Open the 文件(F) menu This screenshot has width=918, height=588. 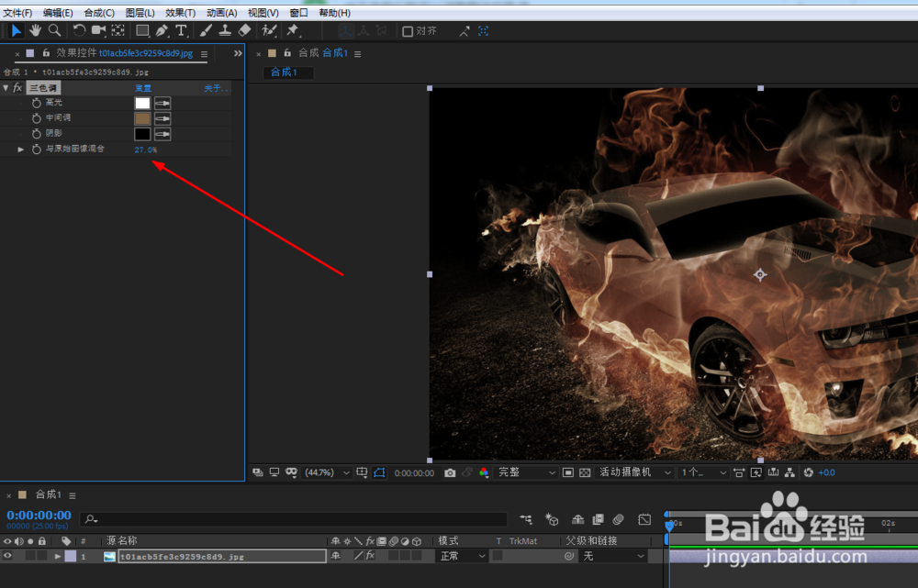click(x=17, y=12)
